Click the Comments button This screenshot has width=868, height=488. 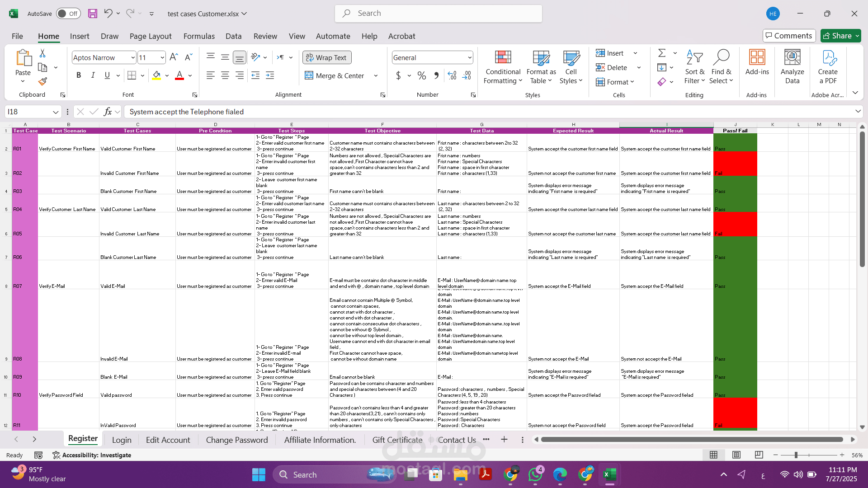click(789, 36)
